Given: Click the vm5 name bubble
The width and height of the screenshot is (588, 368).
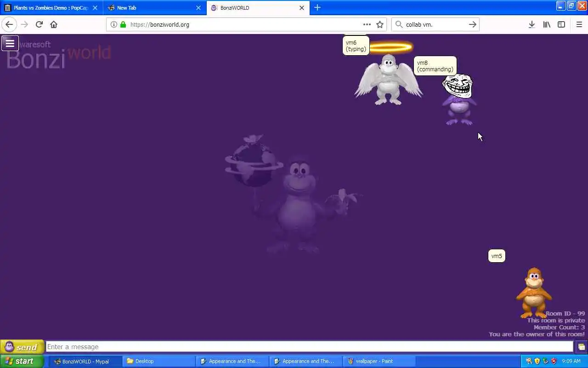Looking at the screenshot, I should (497, 256).
